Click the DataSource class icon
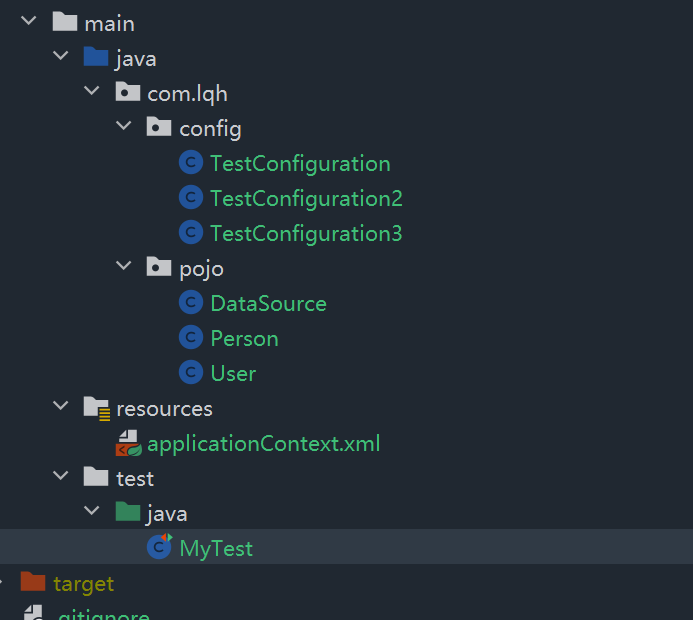Image resolution: width=693 pixels, height=620 pixels. (x=191, y=303)
